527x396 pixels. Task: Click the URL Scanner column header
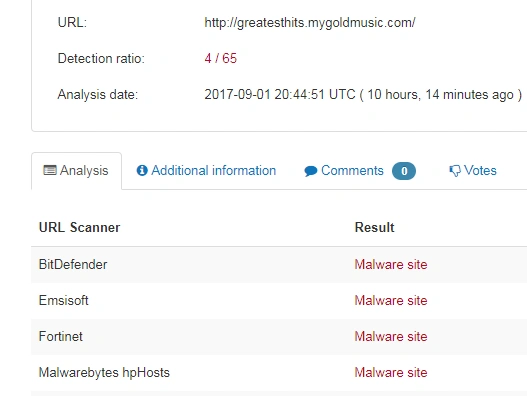(x=79, y=228)
